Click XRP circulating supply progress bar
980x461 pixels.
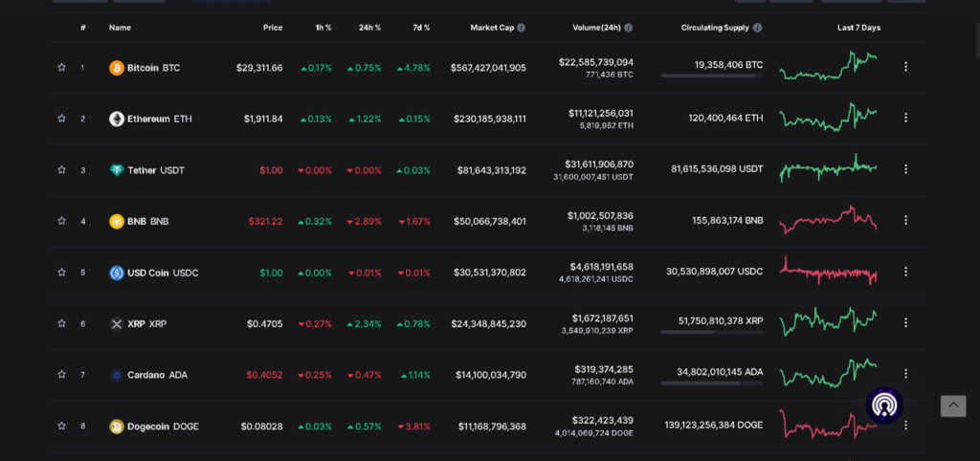click(712, 332)
